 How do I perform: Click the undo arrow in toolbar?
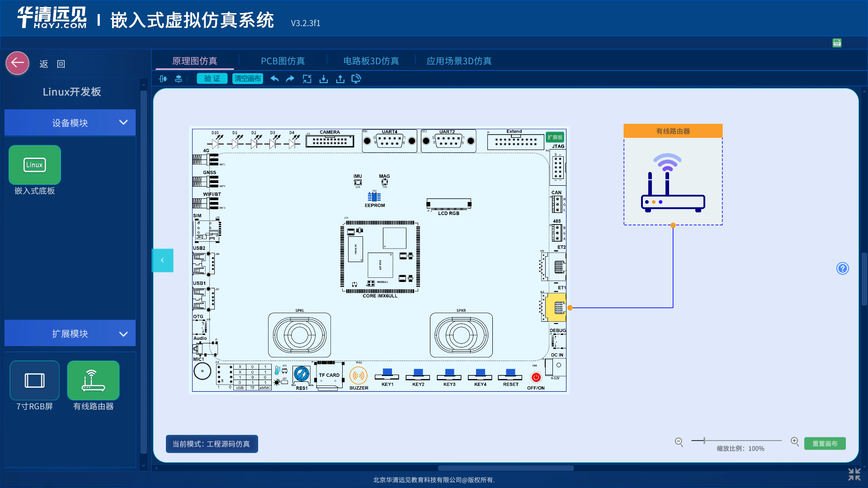point(274,79)
